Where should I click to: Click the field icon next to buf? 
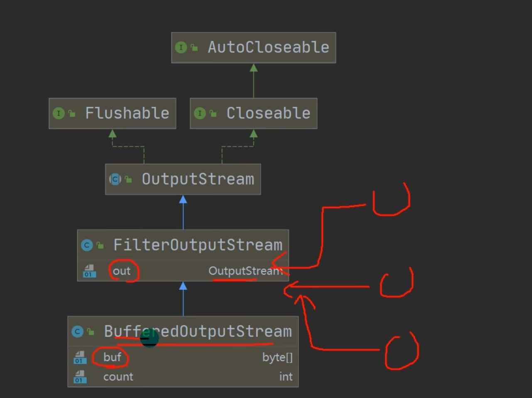click(80, 357)
